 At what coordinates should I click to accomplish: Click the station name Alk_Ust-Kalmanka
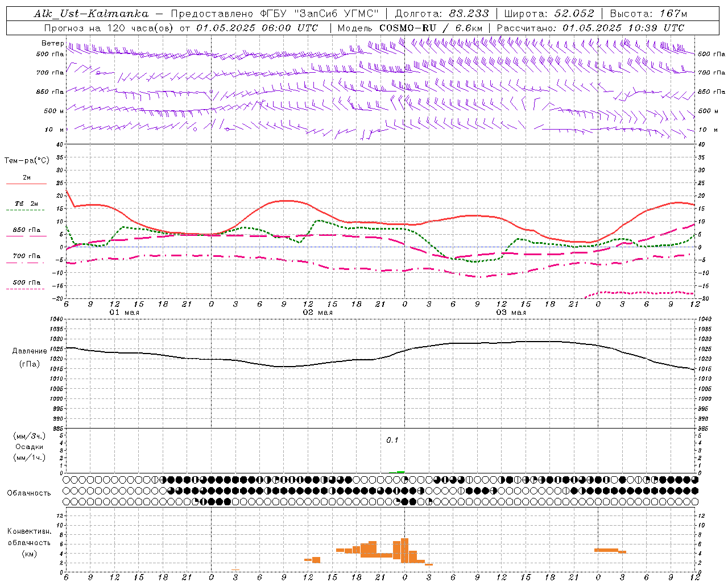pos(91,14)
